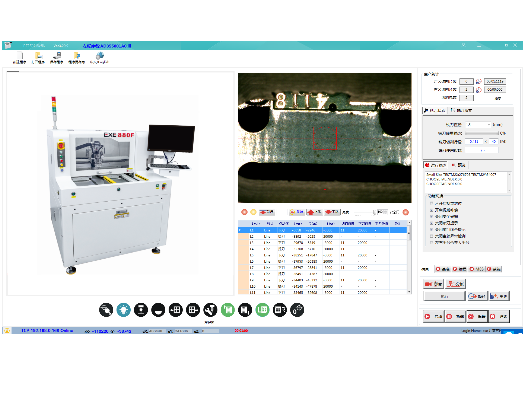
Task: Toggle the last checkbox in the options group
Action: pos(432,242)
